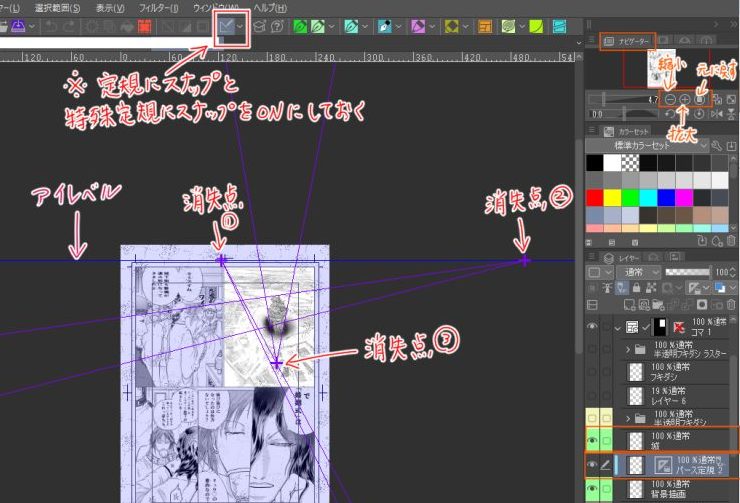Open the 選択範囲(S) menu

pos(58,8)
